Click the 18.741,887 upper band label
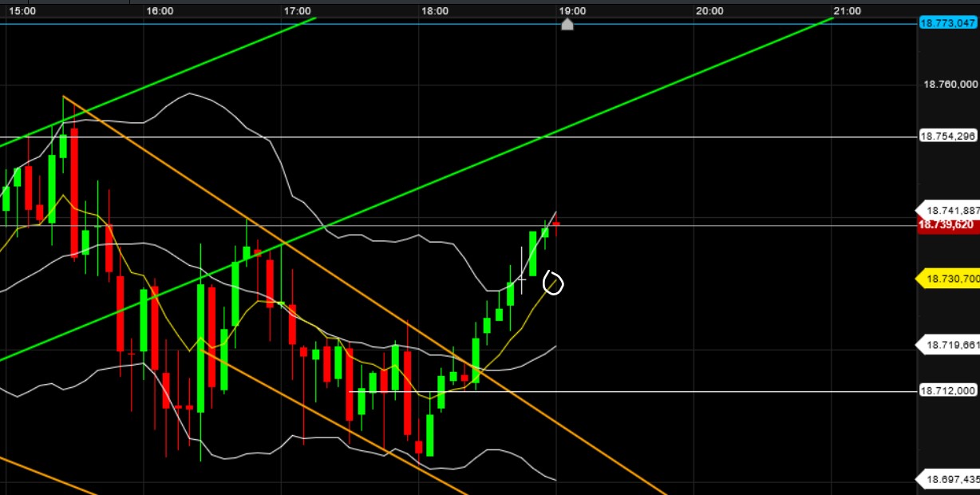The height and width of the screenshot is (495, 980). [948, 211]
